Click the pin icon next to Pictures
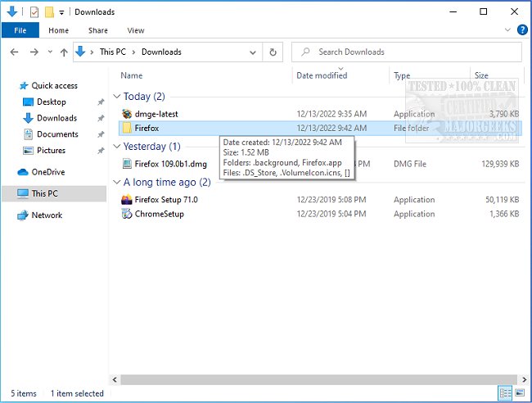Image resolution: width=532 pixels, height=403 pixels. tap(101, 151)
